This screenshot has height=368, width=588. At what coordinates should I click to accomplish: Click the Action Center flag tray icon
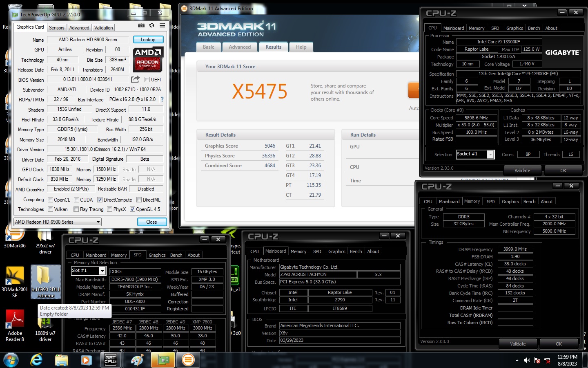[x=537, y=360]
